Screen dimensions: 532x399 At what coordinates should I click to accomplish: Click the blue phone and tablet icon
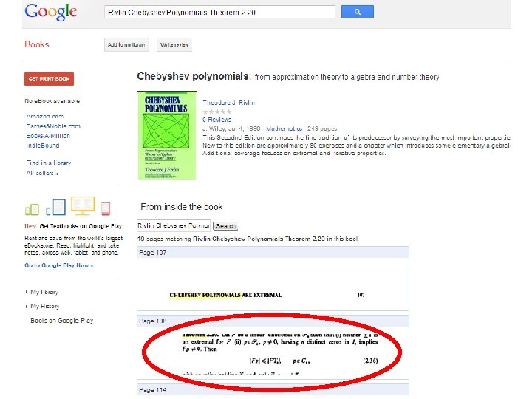coord(55,208)
